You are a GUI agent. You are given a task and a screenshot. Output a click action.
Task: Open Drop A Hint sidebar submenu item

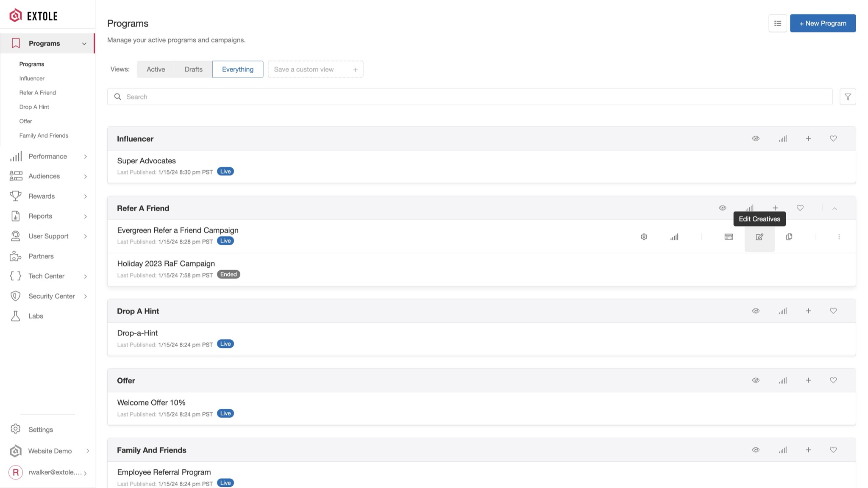(34, 107)
